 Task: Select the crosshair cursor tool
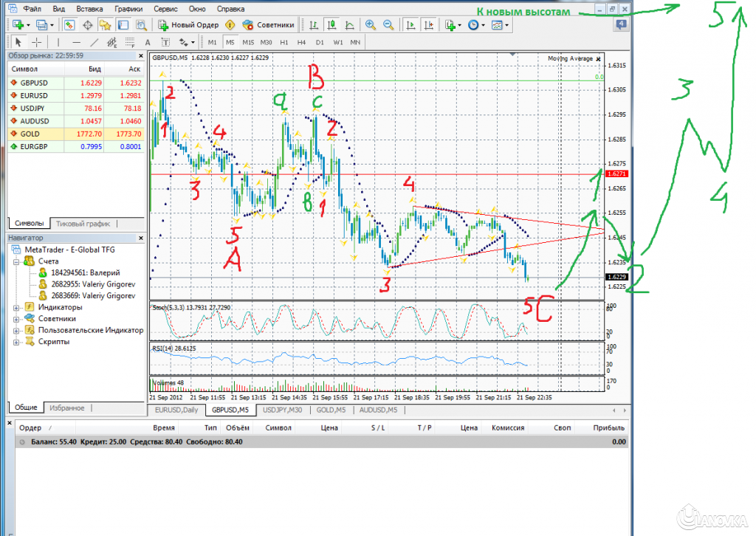point(36,42)
